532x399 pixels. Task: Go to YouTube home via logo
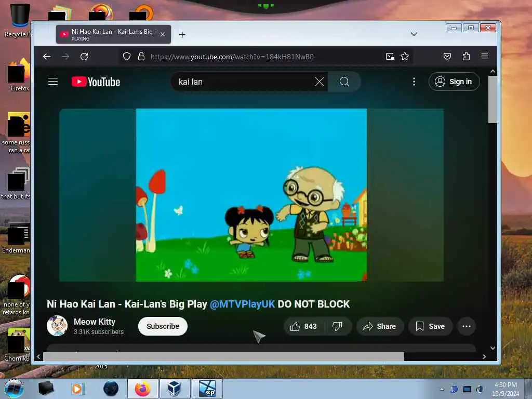96,82
